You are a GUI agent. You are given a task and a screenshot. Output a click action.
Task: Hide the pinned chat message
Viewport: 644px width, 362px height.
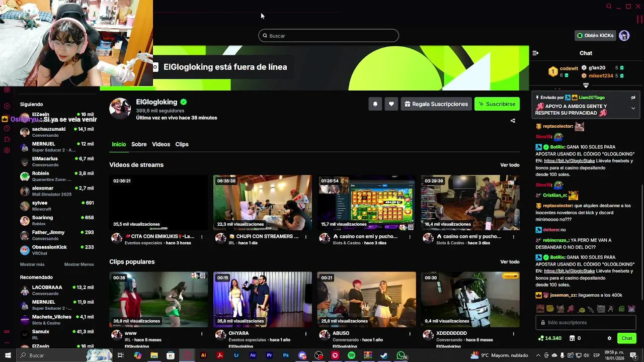(x=633, y=98)
